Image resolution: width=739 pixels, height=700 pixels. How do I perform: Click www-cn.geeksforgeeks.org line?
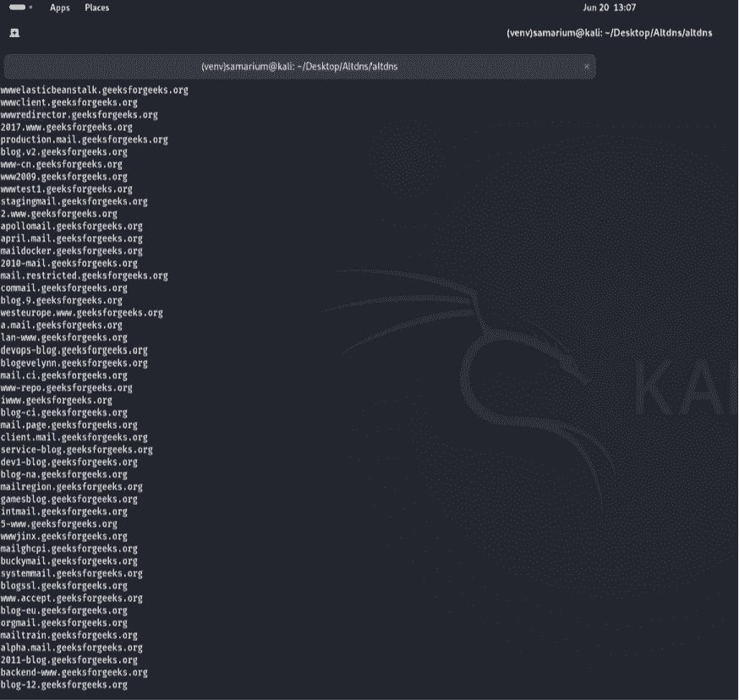click(x=61, y=165)
